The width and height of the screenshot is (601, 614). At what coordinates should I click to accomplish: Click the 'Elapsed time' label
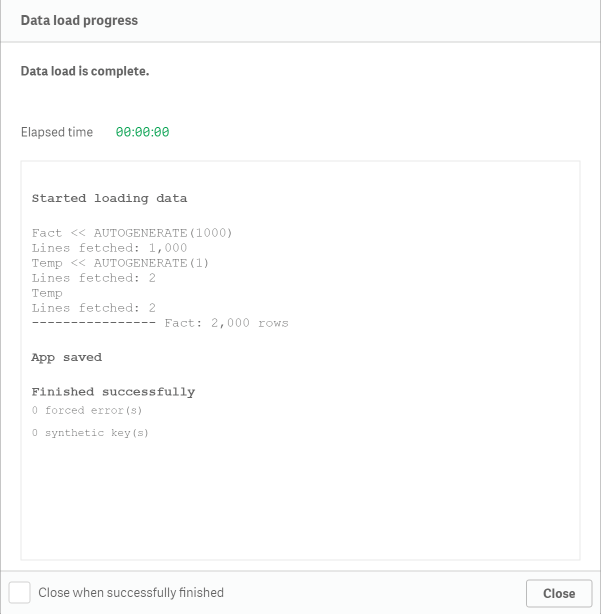pyautogui.click(x=57, y=132)
